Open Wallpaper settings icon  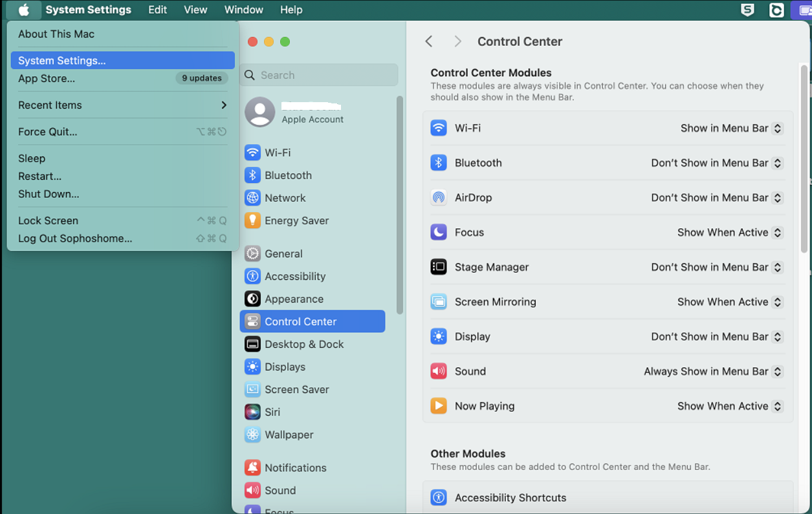click(252, 434)
